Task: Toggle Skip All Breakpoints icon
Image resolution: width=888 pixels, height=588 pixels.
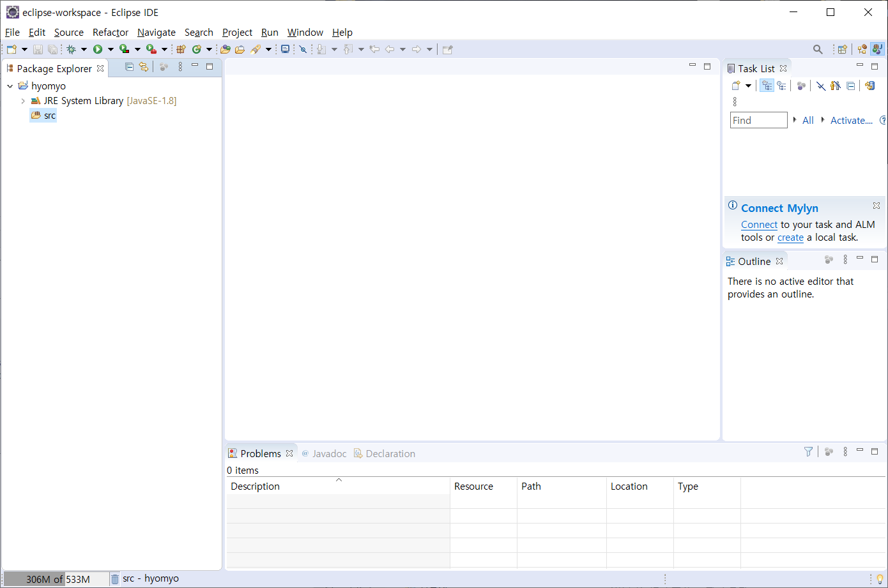Action: point(303,49)
